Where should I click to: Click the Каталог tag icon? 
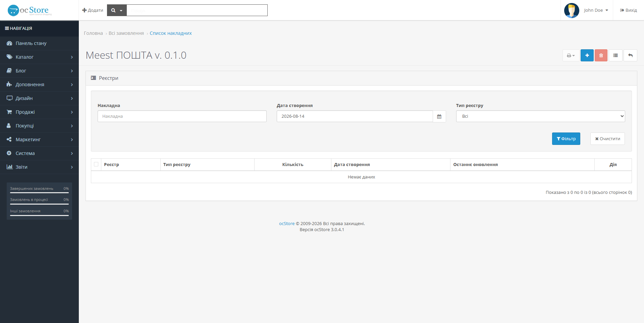pos(9,57)
